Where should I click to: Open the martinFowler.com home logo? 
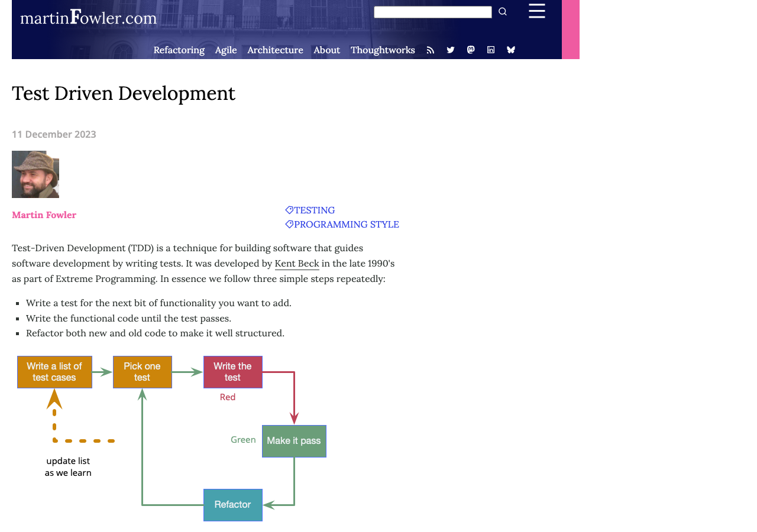tap(89, 17)
